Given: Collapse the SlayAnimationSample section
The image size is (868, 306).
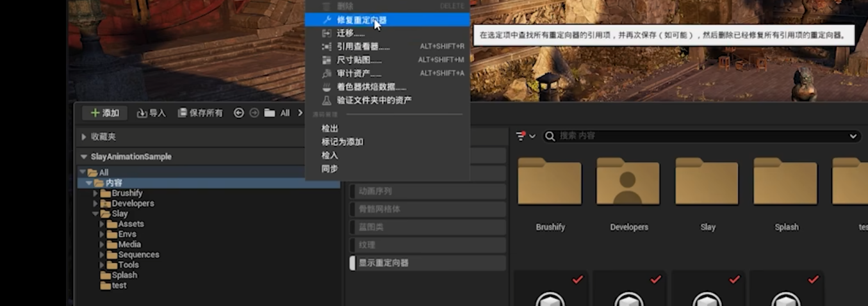Looking at the screenshot, I should click(x=84, y=157).
